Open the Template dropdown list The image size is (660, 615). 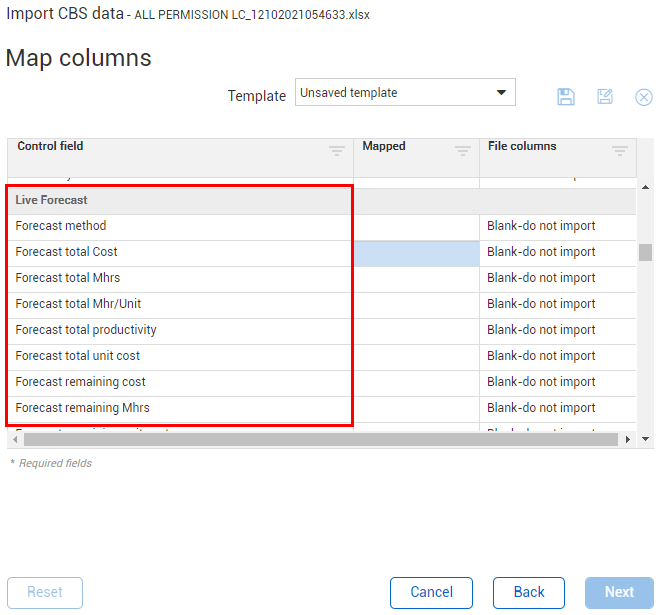point(501,93)
